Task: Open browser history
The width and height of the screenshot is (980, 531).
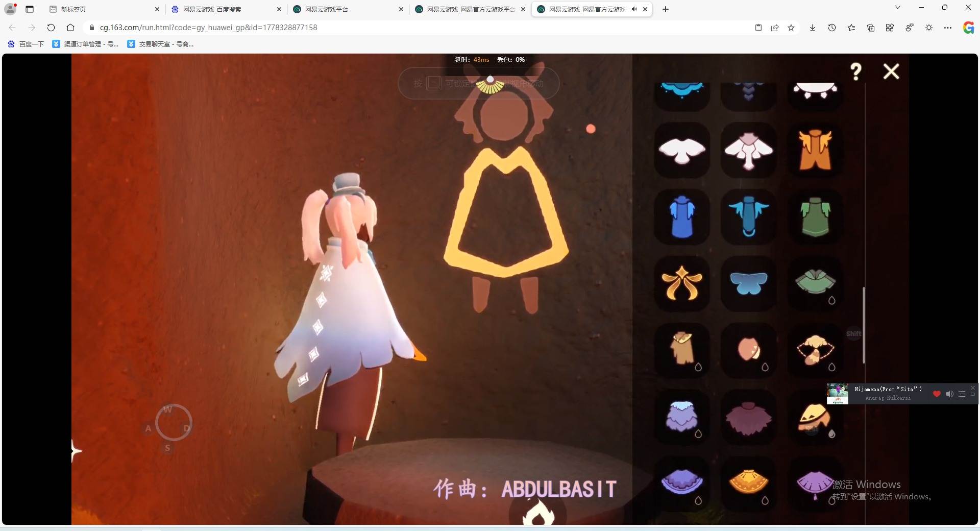Action: point(832,28)
